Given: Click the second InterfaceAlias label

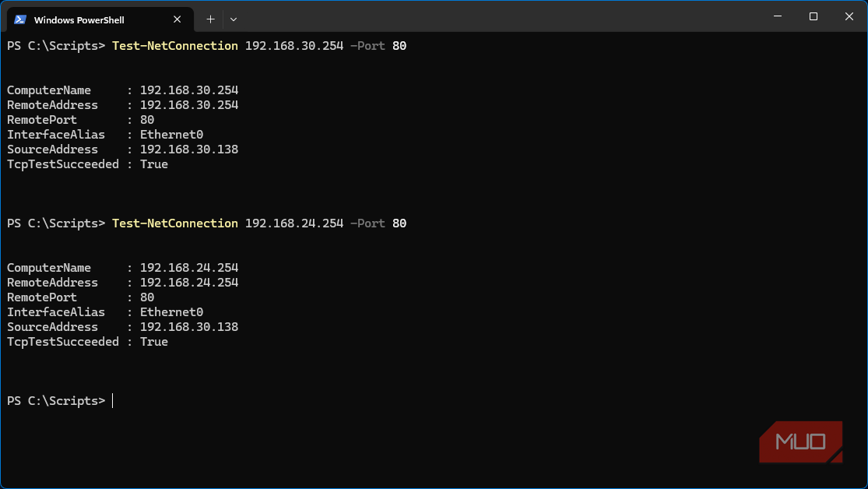Looking at the screenshot, I should (x=56, y=311).
